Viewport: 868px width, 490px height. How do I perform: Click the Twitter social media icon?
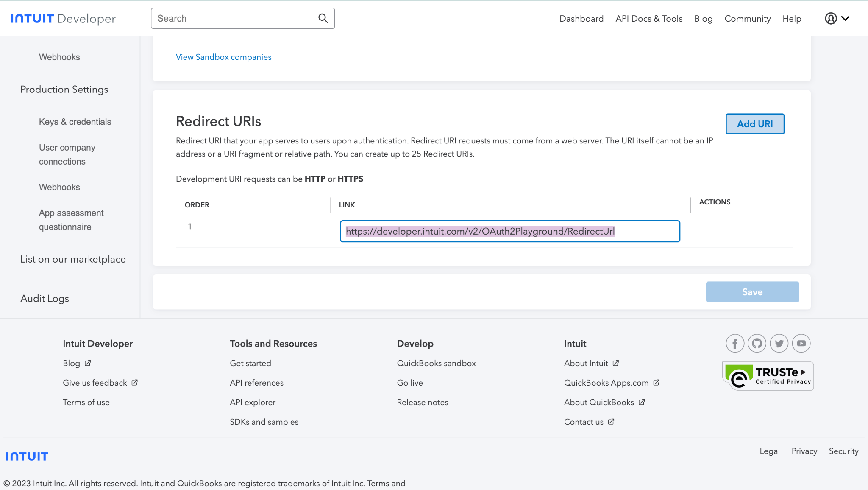click(x=779, y=343)
